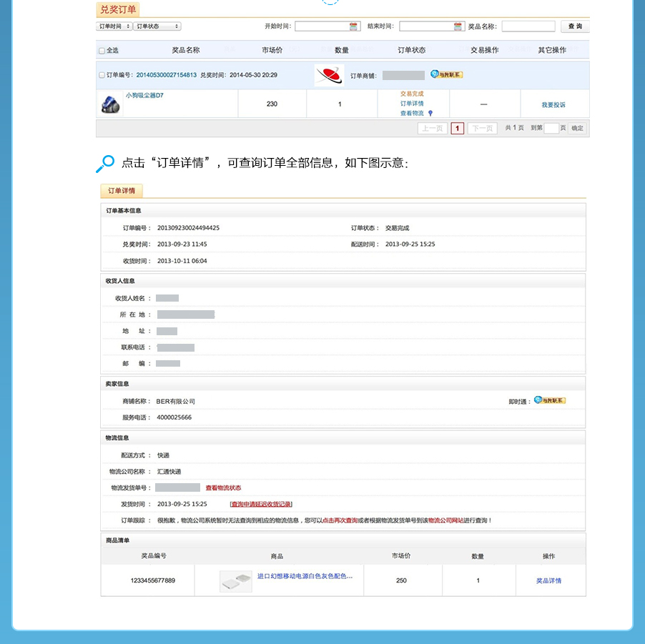This screenshot has width=645, height=644.
Task: Expand the 订单状态 filter dropdown
Action: click(x=157, y=26)
